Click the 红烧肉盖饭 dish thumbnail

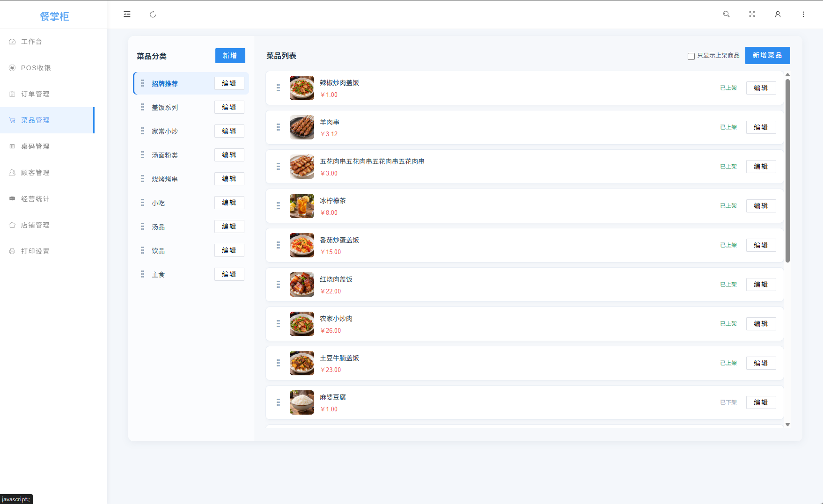pyautogui.click(x=302, y=285)
